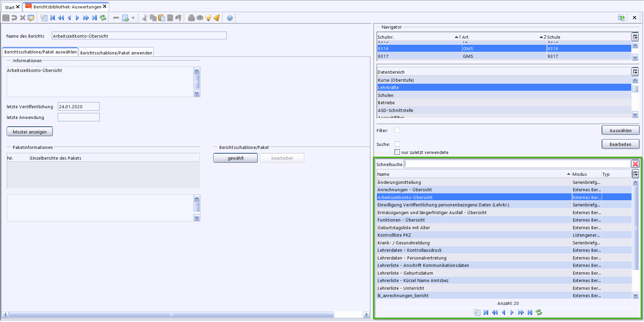Screen dimensions: 644x322
Task: Click page-back double arrow in top toolbar
Action: 61,18
